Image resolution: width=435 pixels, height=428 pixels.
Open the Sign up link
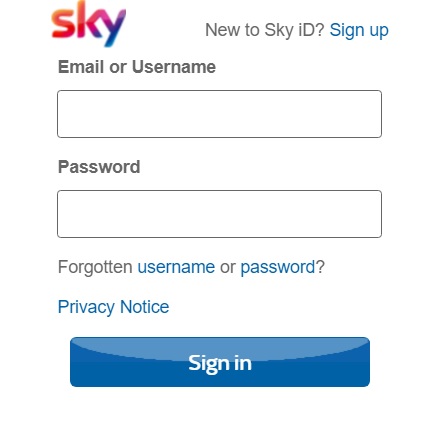[x=359, y=31]
